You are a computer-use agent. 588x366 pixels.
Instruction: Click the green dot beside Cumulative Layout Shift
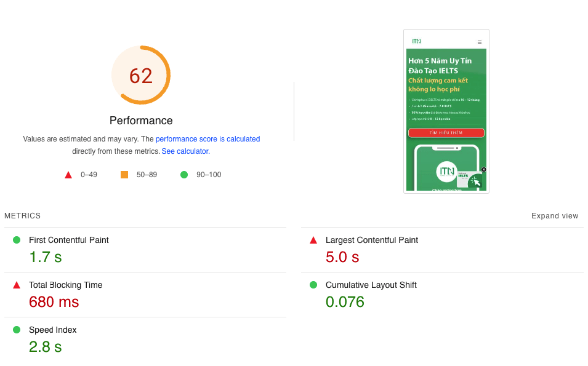pyautogui.click(x=313, y=285)
